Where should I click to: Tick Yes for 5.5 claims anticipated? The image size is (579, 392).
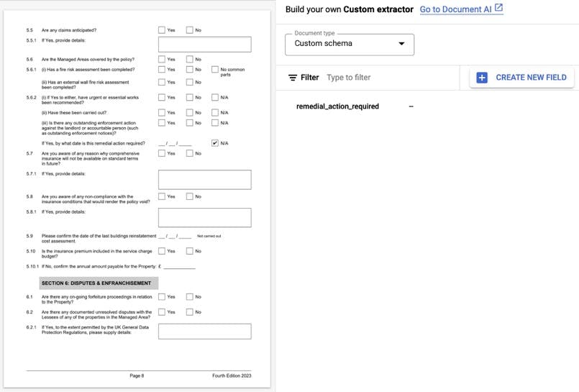point(162,30)
